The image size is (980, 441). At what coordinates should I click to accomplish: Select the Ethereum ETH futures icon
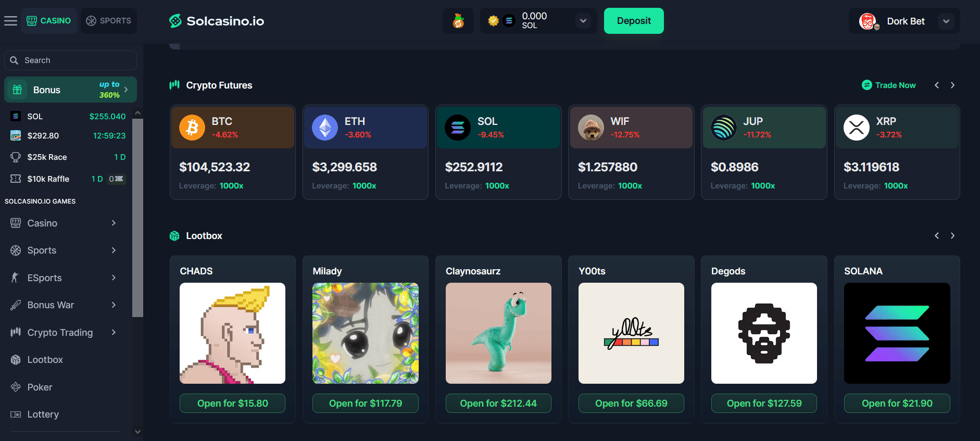325,128
